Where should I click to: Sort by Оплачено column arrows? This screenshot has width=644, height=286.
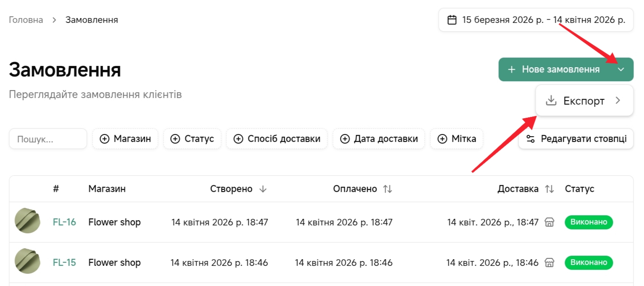point(387,189)
